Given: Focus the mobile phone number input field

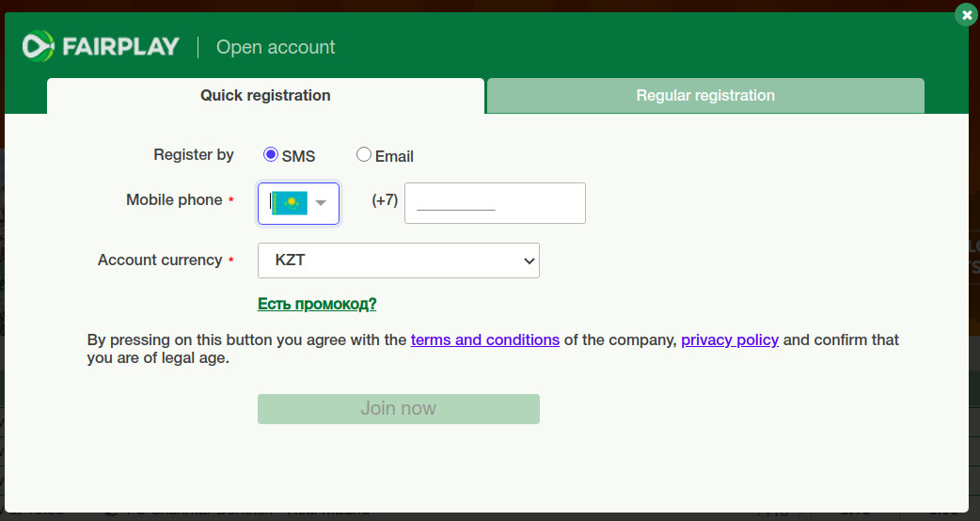Looking at the screenshot, I should pyautogui.click(x=495, y=203).
